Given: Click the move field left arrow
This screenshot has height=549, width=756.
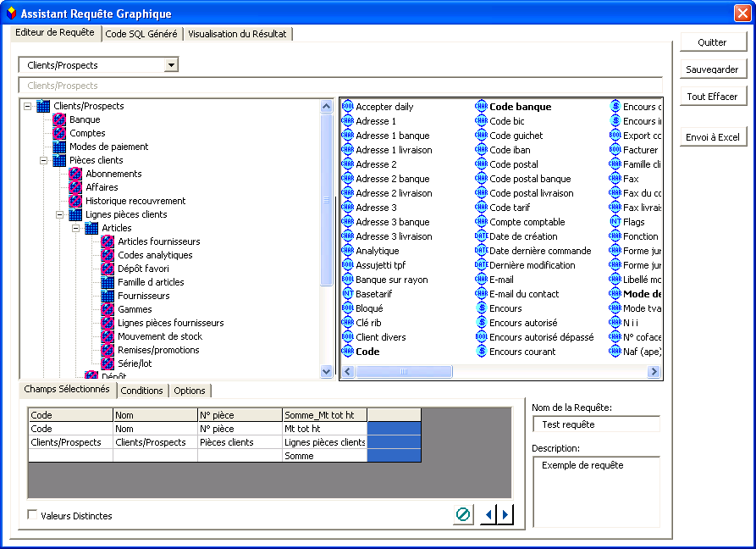Looking at the screenshot, I should [488, 514].
